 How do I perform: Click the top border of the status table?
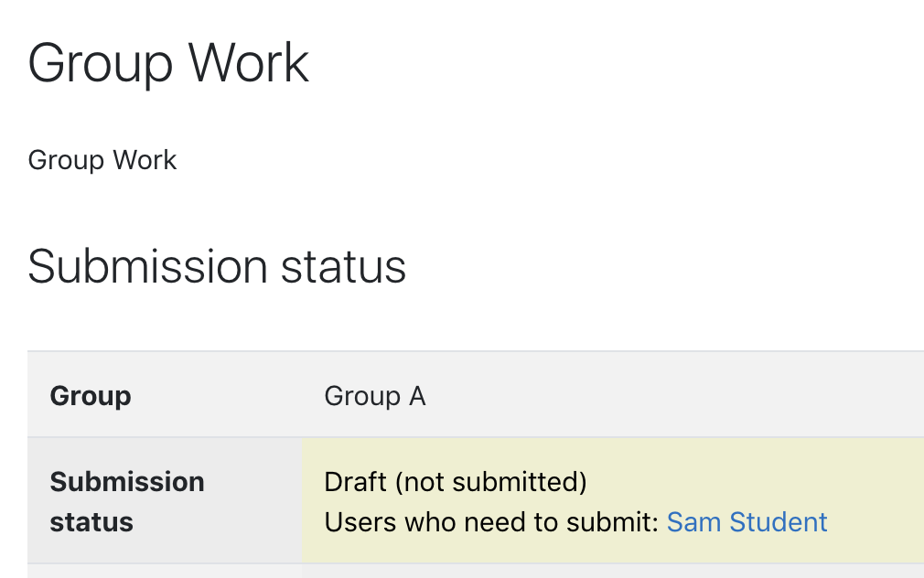coord(476,351)
